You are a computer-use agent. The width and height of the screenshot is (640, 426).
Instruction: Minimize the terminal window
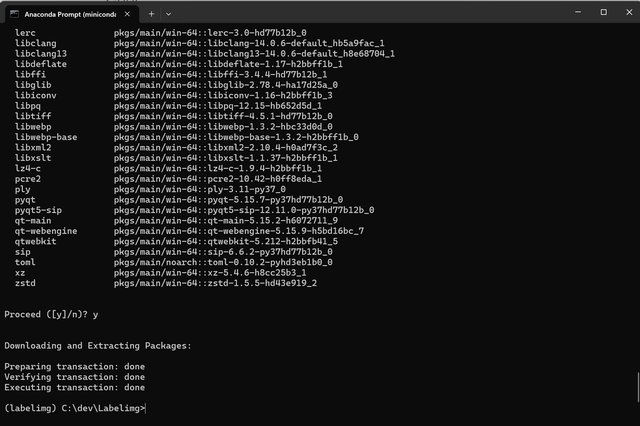(x=578, y=12)
